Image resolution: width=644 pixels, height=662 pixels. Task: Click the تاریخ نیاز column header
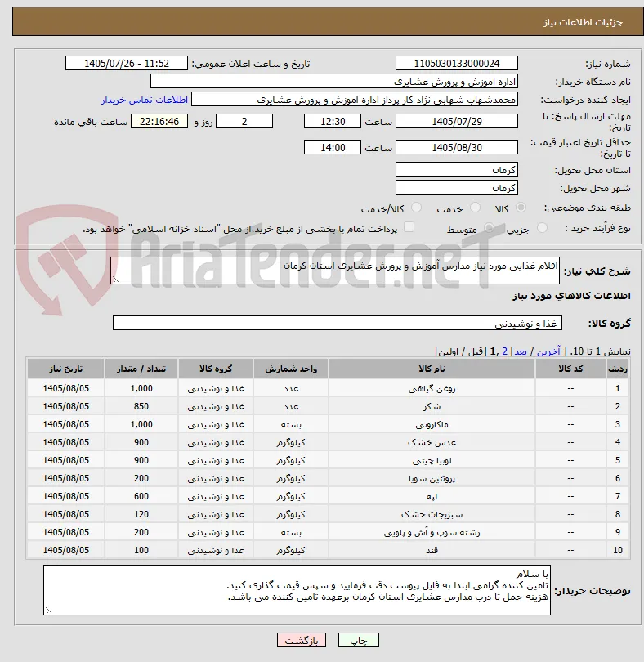(66, 369)
